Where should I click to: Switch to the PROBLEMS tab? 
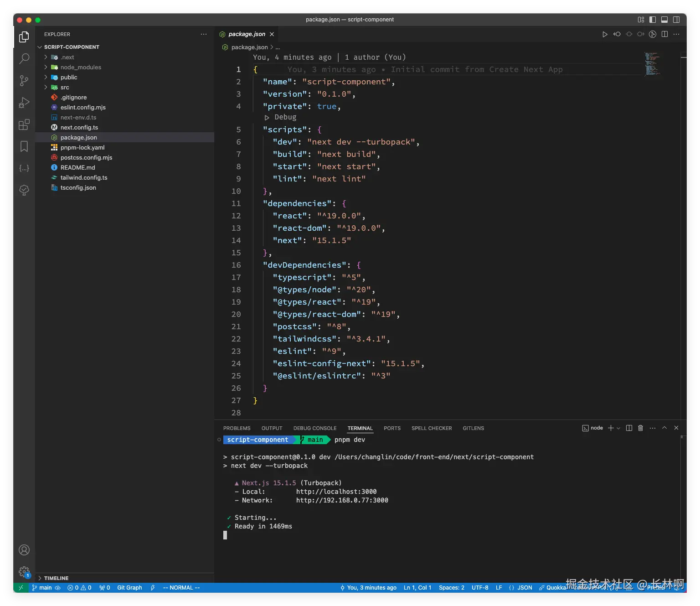(x=237, y=429)
